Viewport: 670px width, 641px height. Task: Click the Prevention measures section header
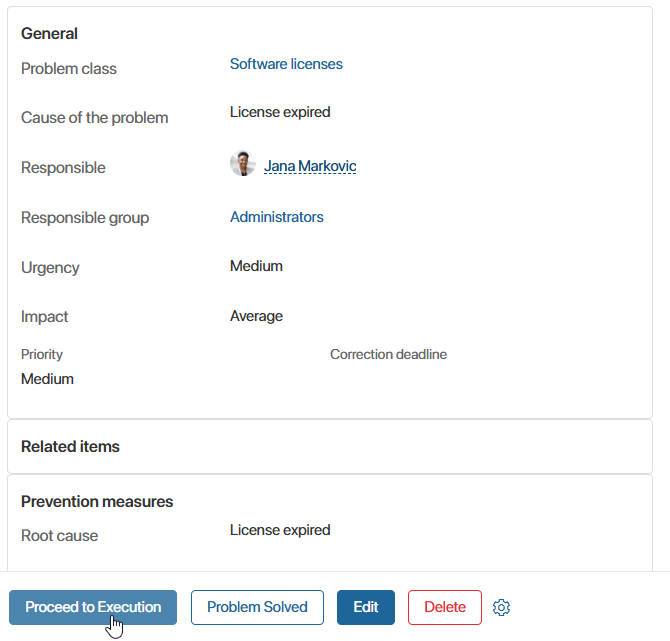97,501
